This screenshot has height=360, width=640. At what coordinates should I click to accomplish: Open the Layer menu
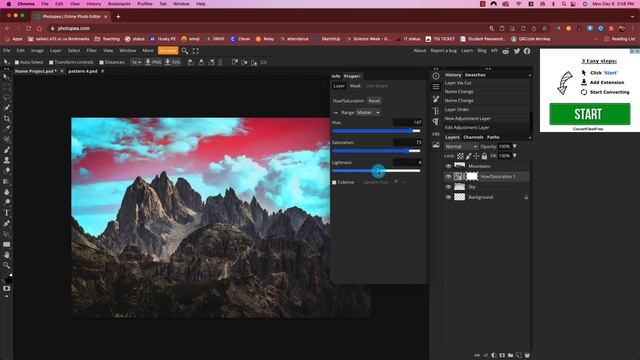coord(56,51)
